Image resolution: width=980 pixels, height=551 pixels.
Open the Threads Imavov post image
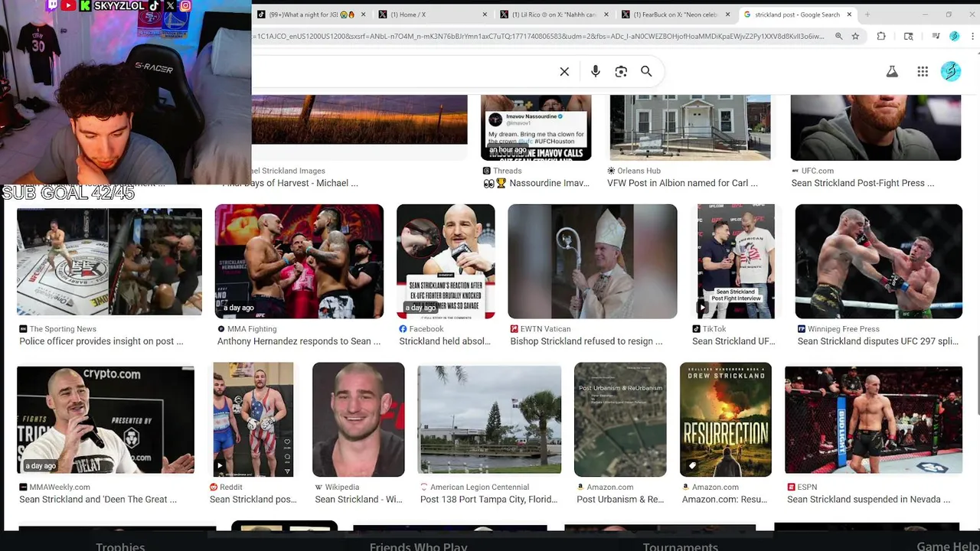(536, 128)
